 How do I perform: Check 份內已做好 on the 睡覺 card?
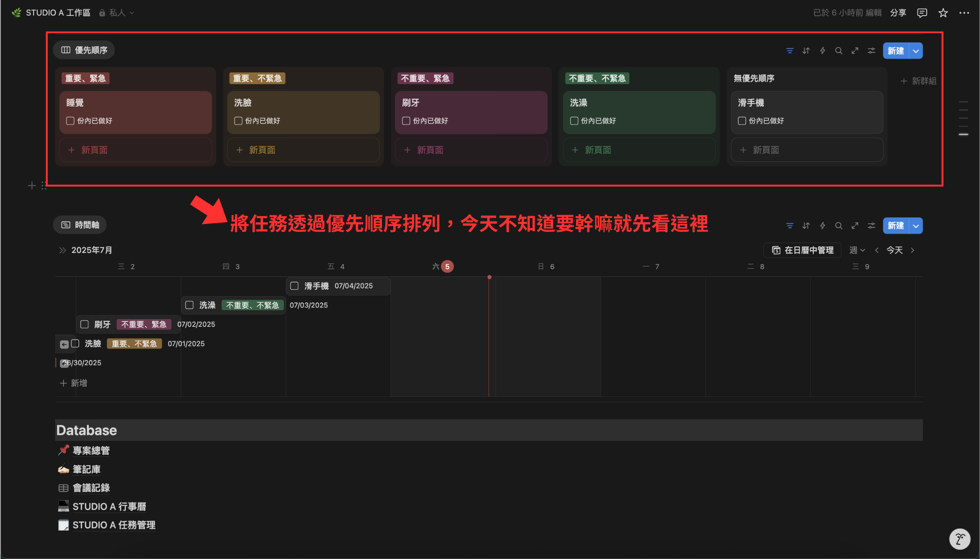point(70,121)
